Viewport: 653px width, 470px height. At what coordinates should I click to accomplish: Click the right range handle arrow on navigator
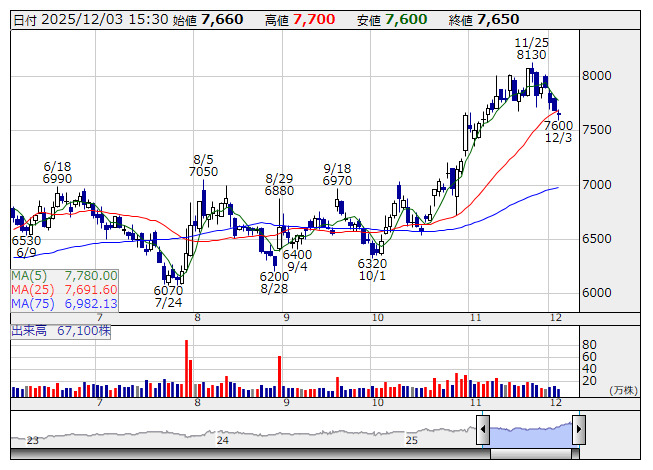579,429
